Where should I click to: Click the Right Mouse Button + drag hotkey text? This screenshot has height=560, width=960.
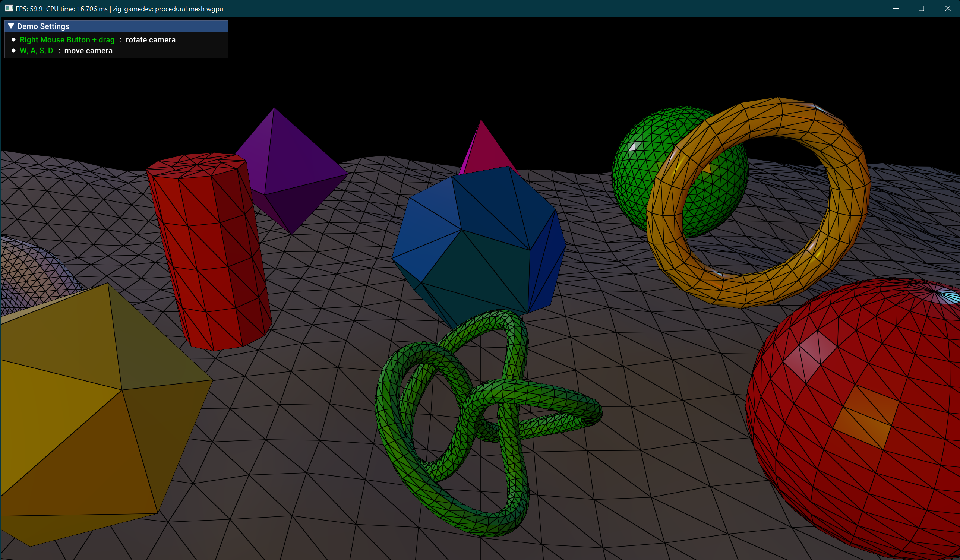click(x=67, y=39)
